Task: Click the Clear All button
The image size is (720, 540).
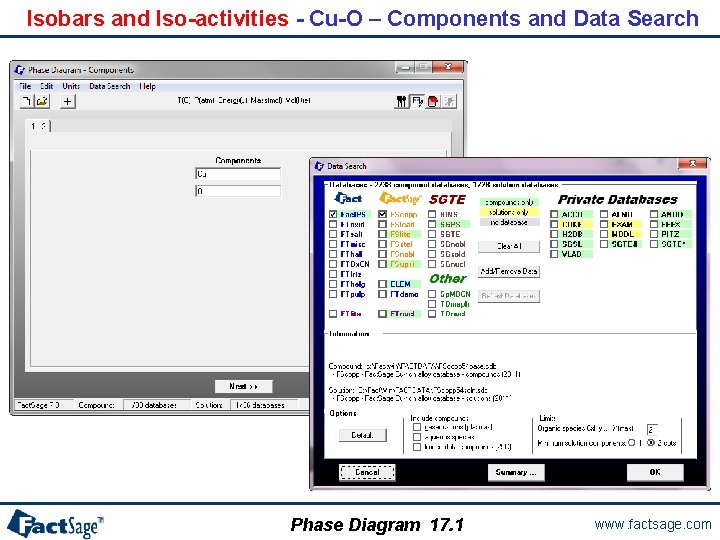Action: tap(509, 247)
